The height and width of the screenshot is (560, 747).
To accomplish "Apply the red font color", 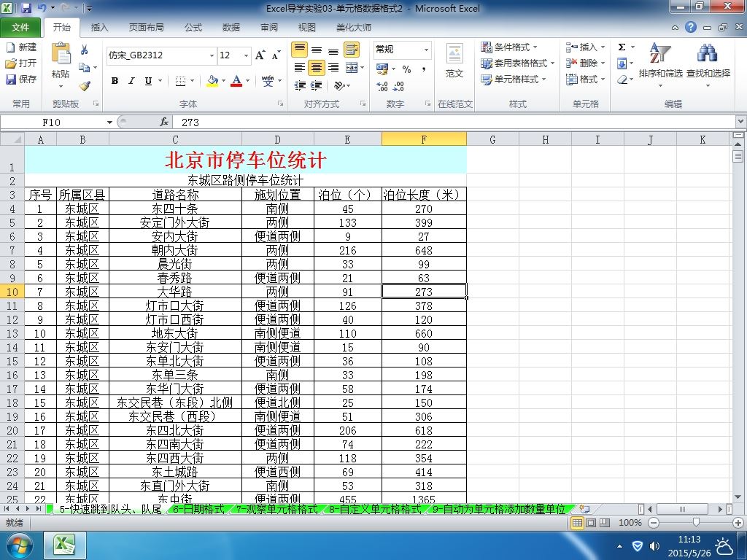I will (x=237, y=81).
